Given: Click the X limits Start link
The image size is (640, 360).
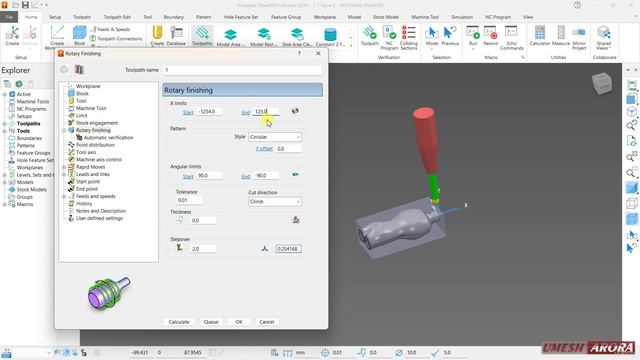Looking at the screenshot, I should [x=188, y=112].
